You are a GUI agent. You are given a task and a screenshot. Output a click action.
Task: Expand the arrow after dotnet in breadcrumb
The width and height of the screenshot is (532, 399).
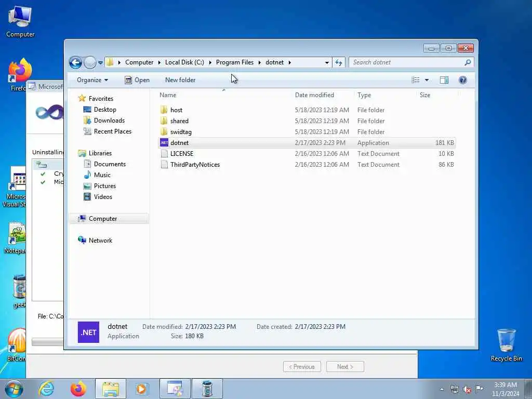pos(290,62)
